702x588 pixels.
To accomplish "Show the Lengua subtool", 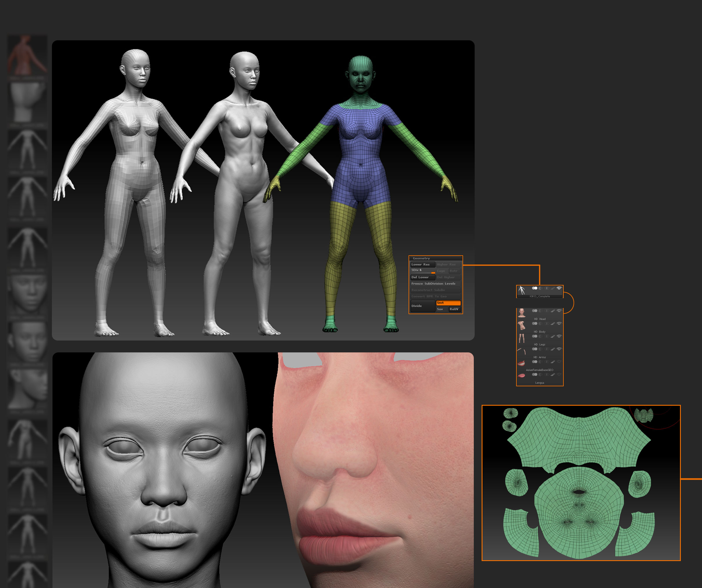I will (x=559, y=374).
